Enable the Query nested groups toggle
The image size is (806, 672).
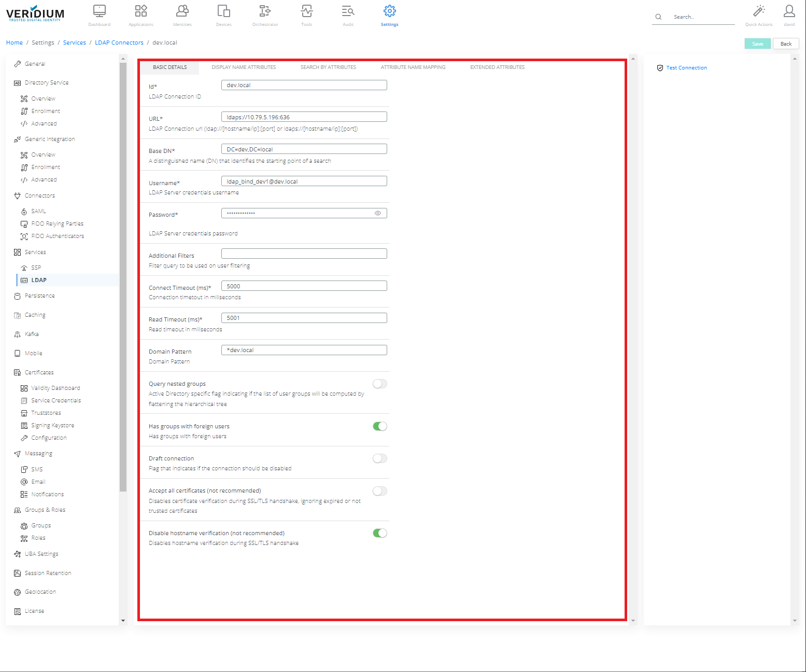(380, 384)
